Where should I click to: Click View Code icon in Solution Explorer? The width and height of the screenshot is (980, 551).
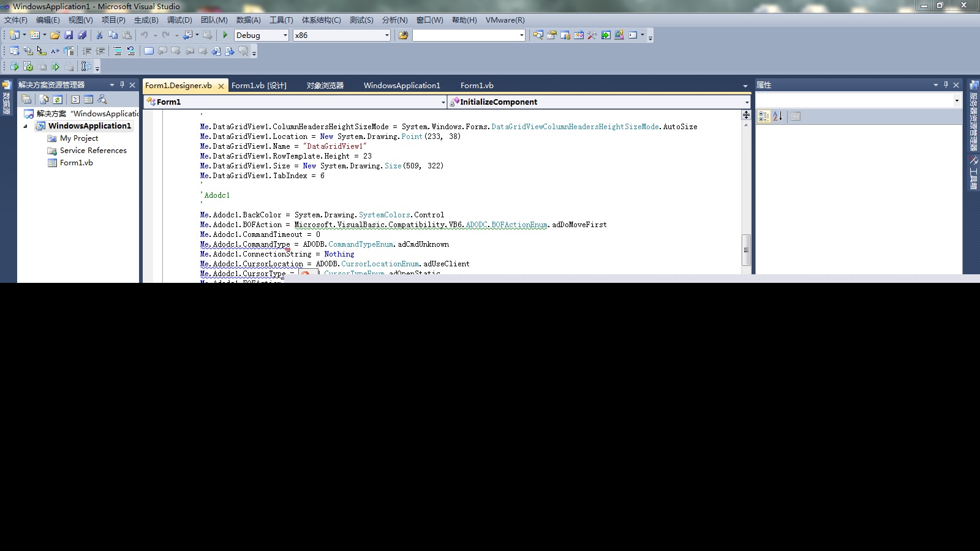pyautogui.click(x=75, y=99)
